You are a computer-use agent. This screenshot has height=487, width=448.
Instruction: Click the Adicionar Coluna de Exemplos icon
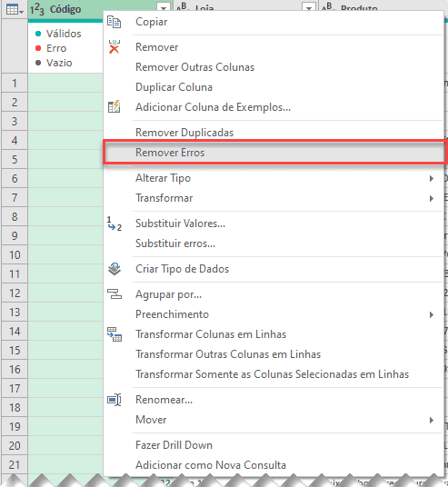114,107
